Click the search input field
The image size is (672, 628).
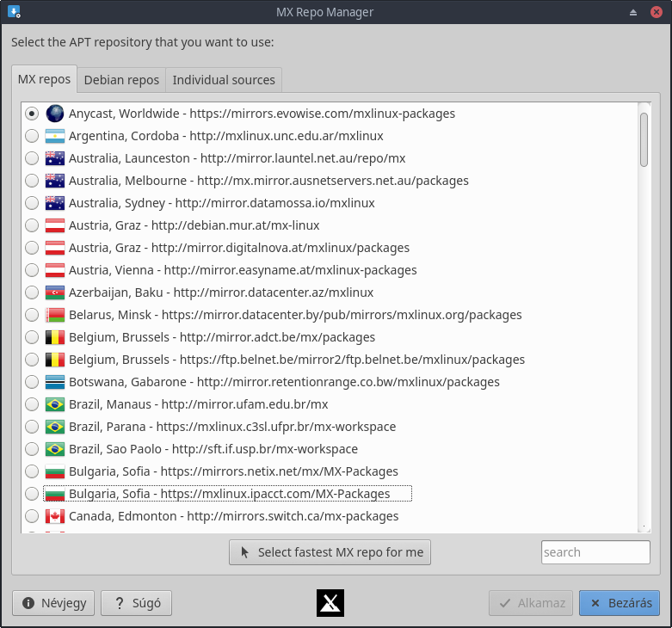pos(595,552)
